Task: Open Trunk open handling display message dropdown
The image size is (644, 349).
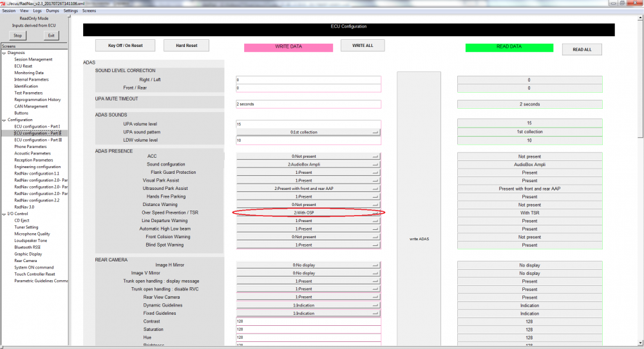Action: coord(308,281)
